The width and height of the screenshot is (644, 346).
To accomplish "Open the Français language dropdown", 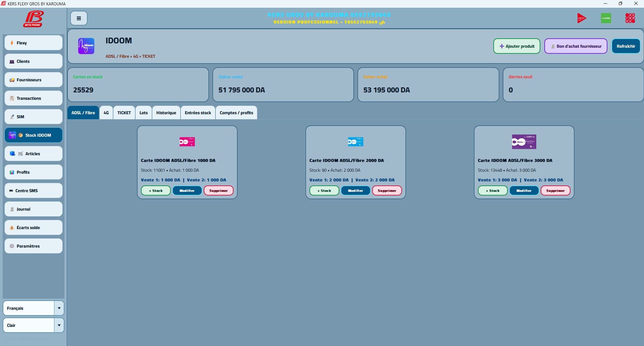I will point(34,308).
